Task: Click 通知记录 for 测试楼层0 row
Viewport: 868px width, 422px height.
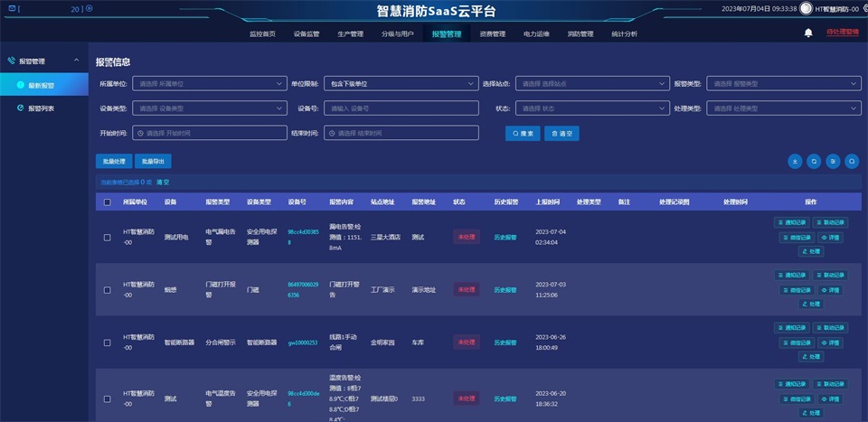Action: [792, 384]
